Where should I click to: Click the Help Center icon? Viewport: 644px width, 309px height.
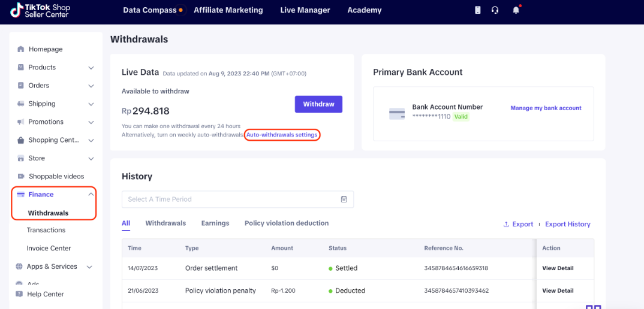click(19, 294)
